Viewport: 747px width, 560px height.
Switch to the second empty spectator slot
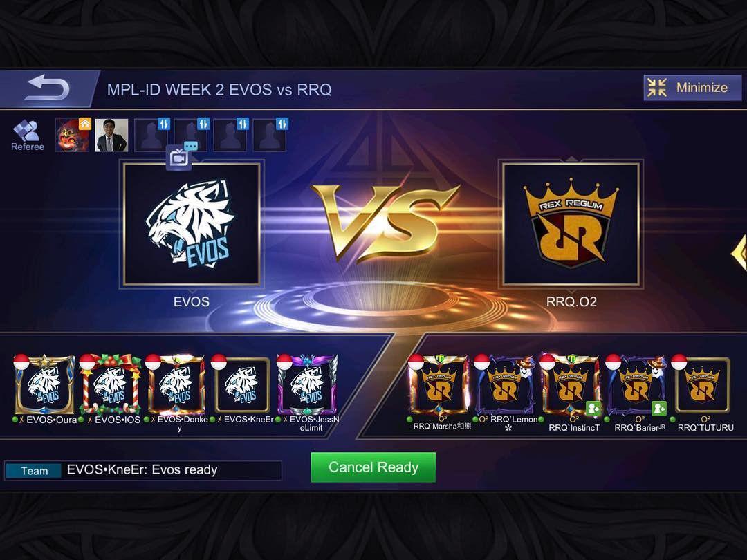191,136
